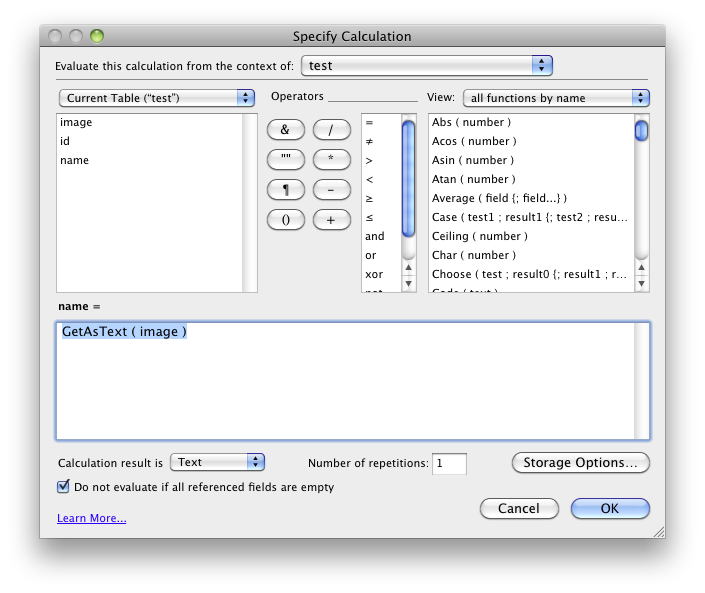This screenshot has height=593, width=705.
Task: Insert the parentheses operator
Action: (286, 219)
